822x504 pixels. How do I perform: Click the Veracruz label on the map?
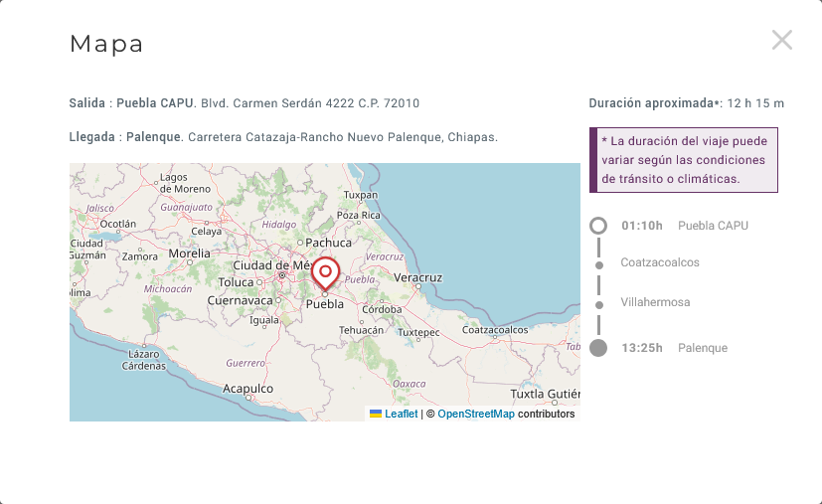point(417,278)
